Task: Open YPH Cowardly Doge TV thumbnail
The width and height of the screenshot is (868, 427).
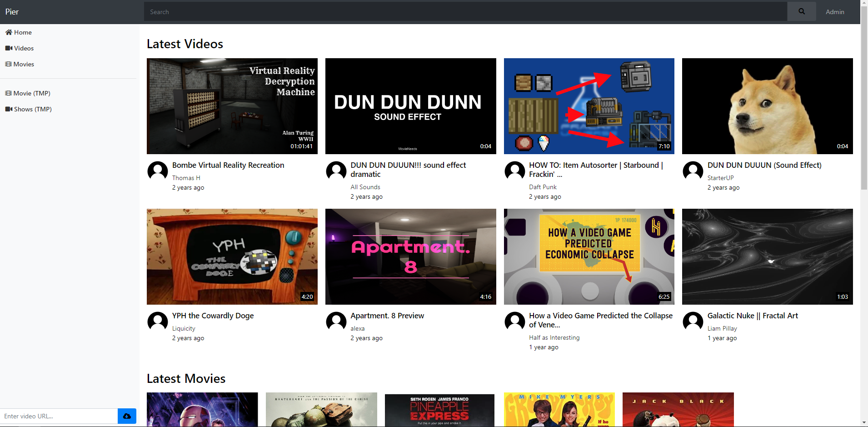Action: click(x=232, y=256)
